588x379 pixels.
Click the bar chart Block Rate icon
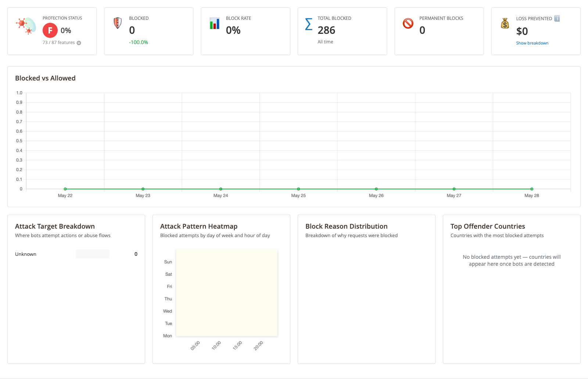tap(215, 23)
